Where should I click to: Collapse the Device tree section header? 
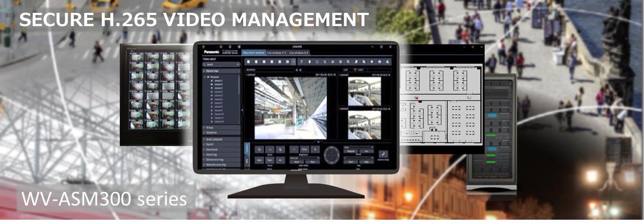[222, 71]
